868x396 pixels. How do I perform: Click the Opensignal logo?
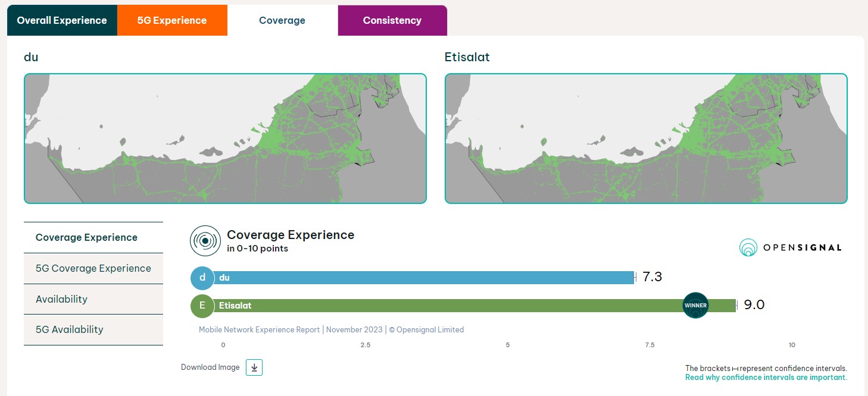[790, 247]
